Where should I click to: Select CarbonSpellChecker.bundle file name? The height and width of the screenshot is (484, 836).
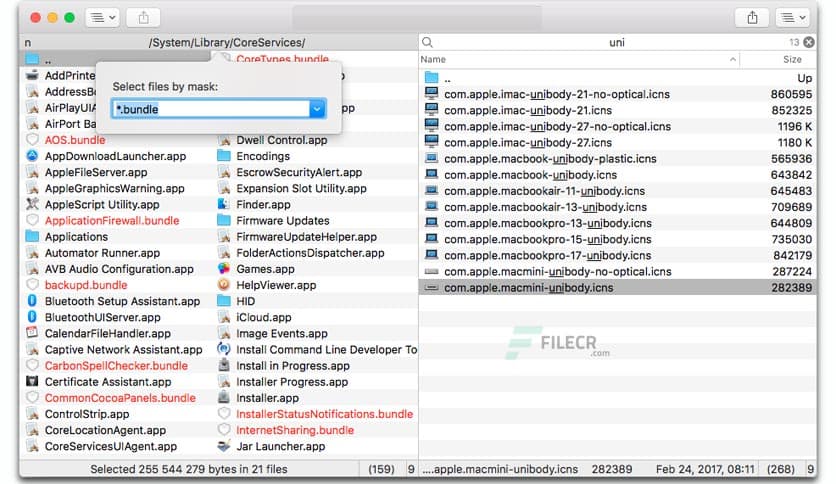[116, 366]
